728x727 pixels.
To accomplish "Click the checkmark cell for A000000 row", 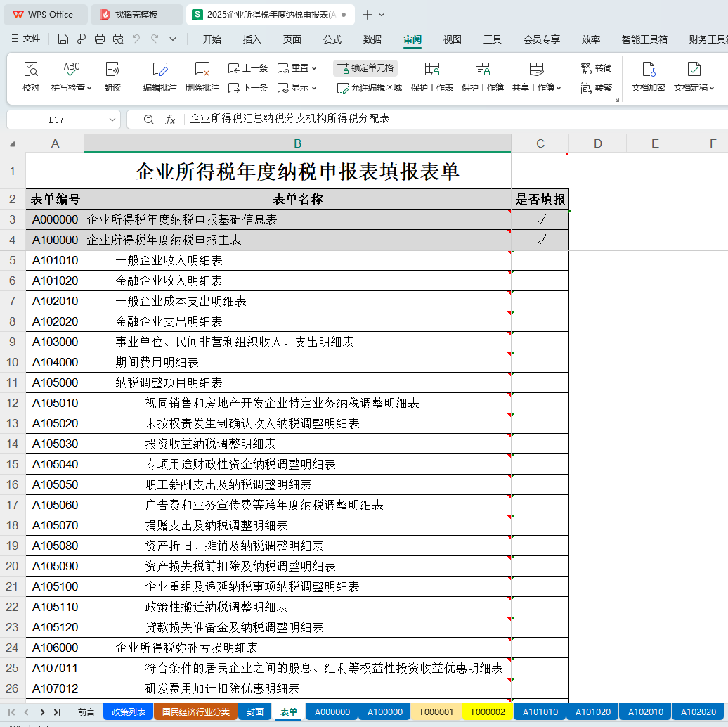I will [x=540, y=219].
